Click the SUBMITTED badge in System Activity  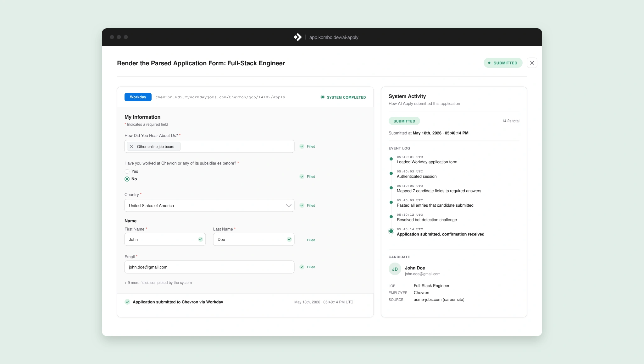(x=404, y=121)
